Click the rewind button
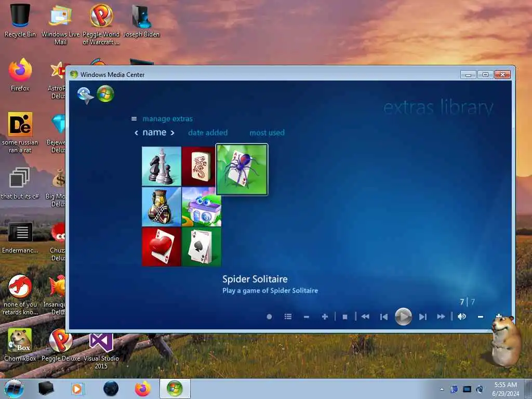The image size is (532, 399). (x=365, y=316)
